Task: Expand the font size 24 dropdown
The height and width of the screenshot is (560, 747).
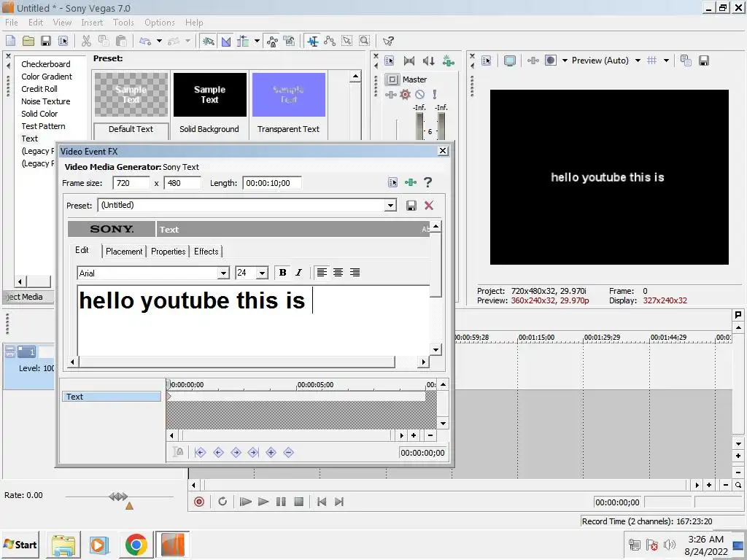Action: click(x=262, y=273)
